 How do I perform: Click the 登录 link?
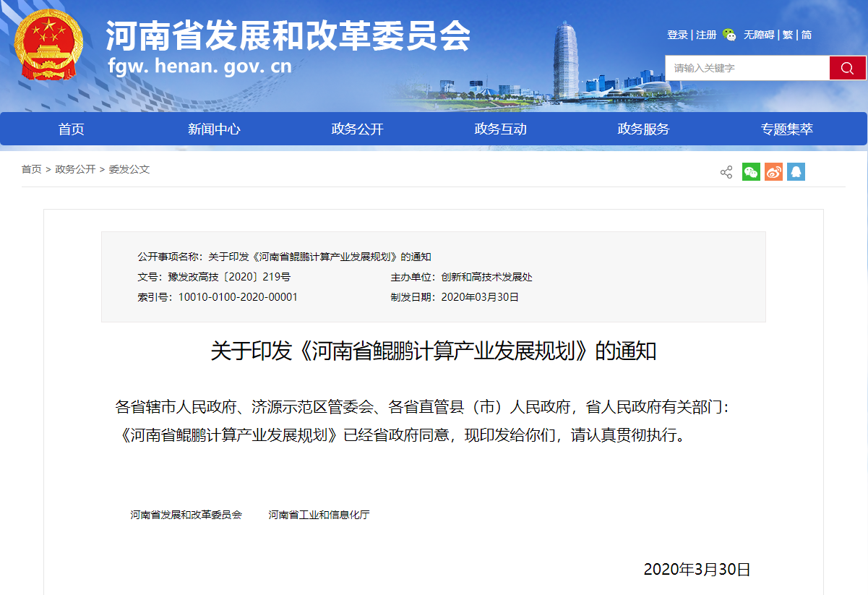[677, 35]
